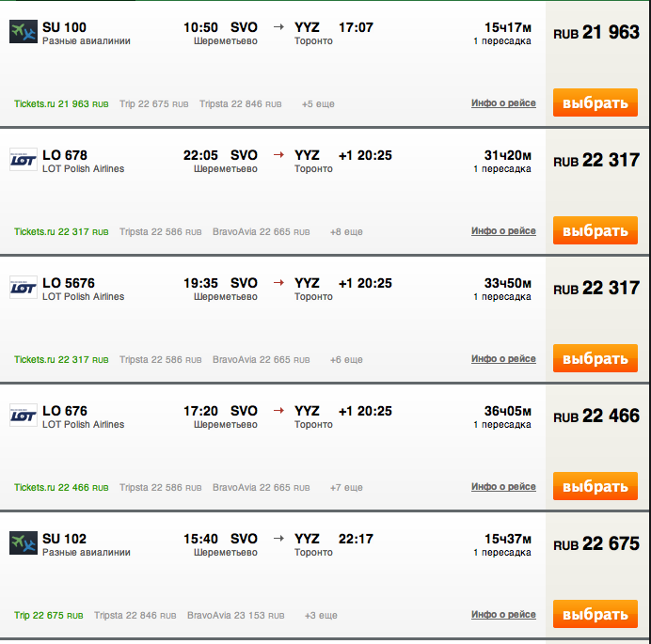Click the arrow icon in SU 100 route
651x644 pixels.
[278, 27]
